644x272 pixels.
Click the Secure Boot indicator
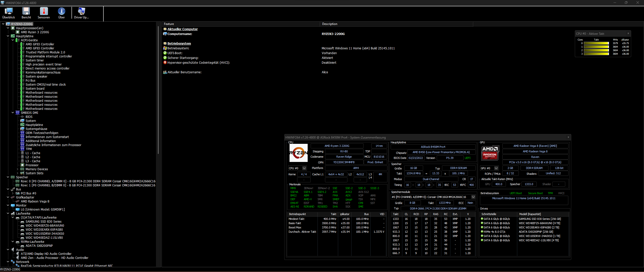point(535,193)
